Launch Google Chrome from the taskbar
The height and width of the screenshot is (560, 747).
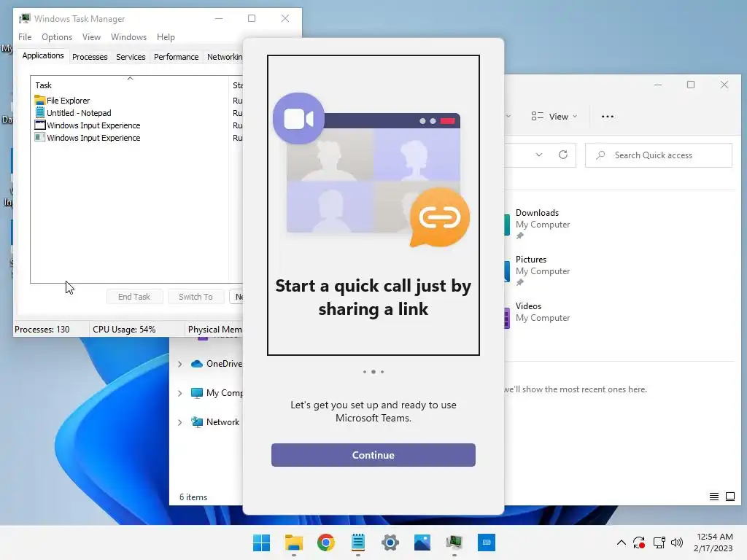pos(326,542)
